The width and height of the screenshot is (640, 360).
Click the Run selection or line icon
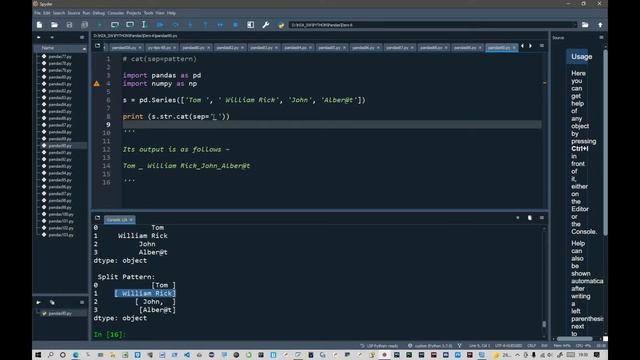point(144,25)
